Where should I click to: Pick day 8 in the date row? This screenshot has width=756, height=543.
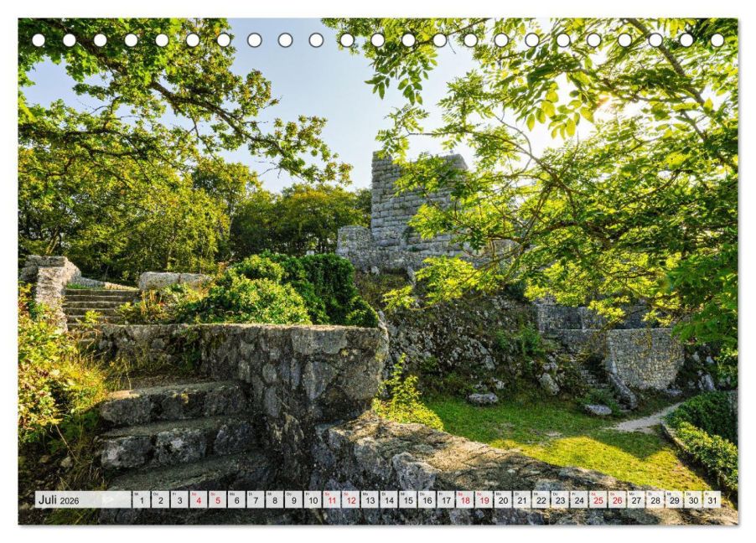pyautogui.click(x=274, y=499)
